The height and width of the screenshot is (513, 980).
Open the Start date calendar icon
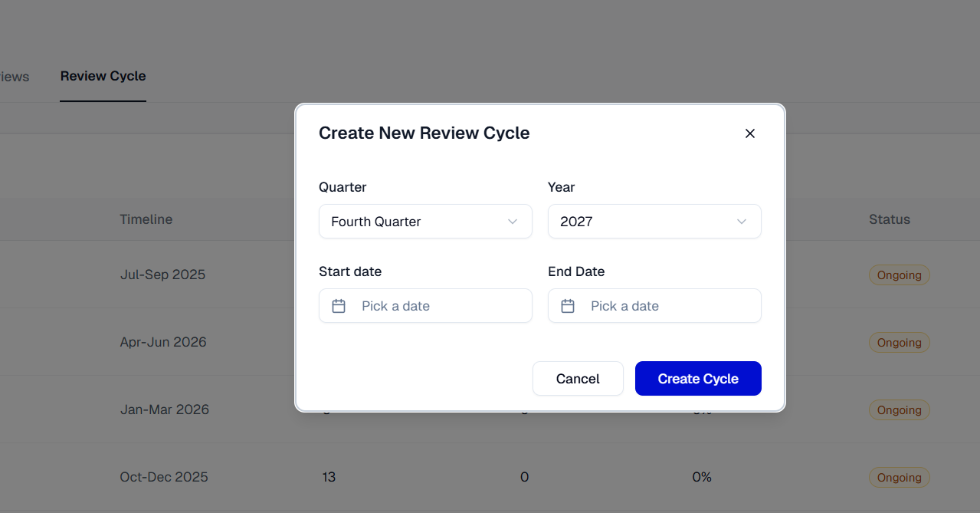(338, 305)
